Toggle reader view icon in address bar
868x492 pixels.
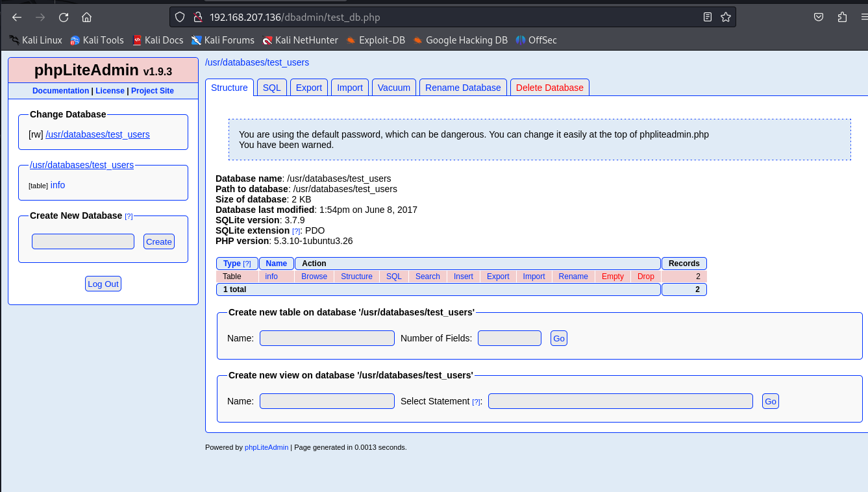(x=708, y=17)
